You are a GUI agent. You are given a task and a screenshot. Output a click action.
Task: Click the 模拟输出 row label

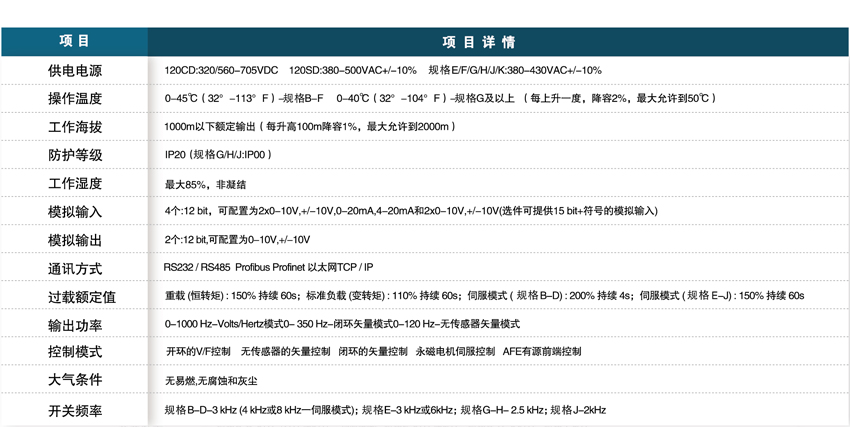tap(75, 241)
